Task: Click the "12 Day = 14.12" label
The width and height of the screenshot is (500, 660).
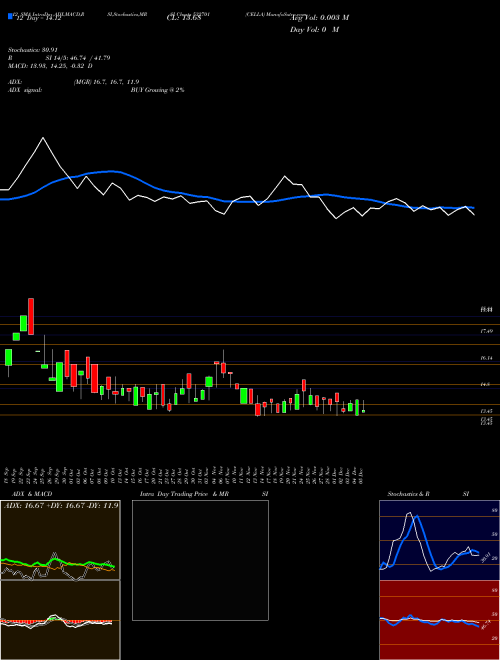Action: pos(39,18)
